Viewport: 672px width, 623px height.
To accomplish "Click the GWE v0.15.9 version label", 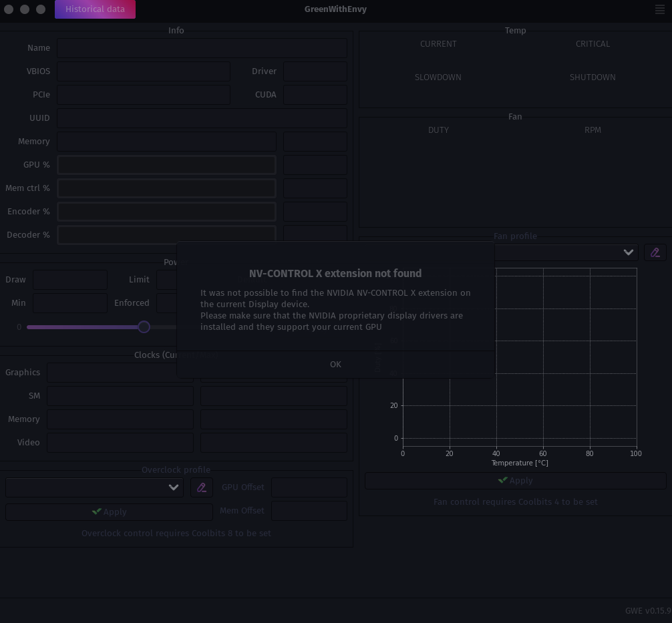I will (648, 611).
